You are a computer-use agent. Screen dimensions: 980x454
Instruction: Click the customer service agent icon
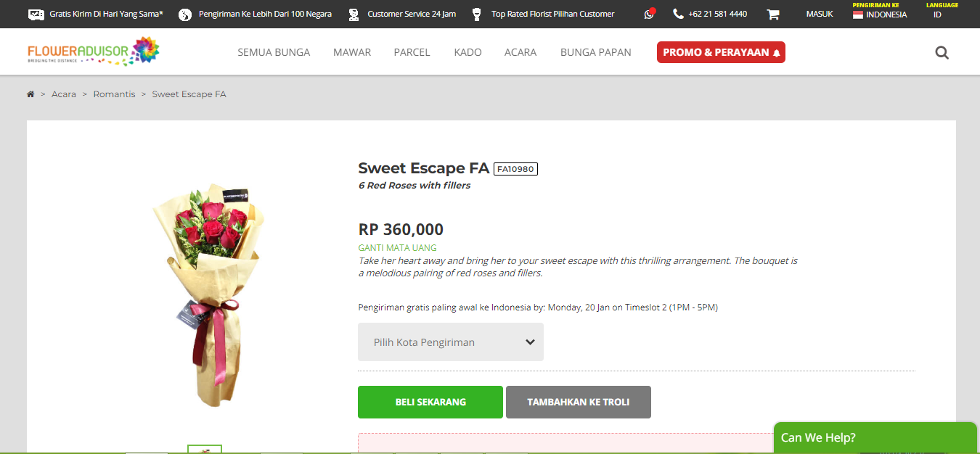(x=354, y=14)
